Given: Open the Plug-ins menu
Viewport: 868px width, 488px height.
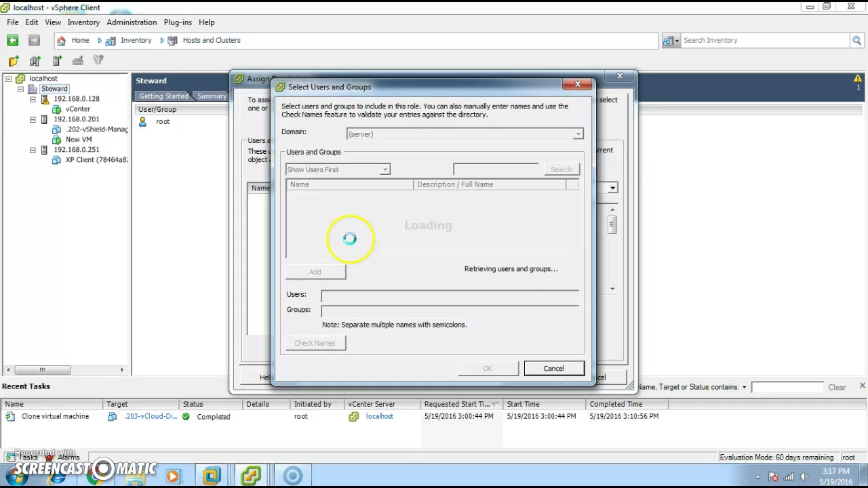Looking at the screenshot, I should (x=178, y=22).
